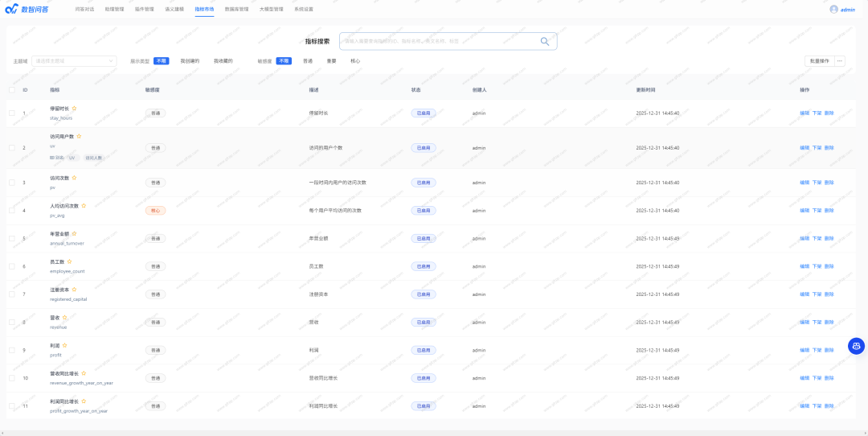Click 删除 for the profit row
This screenshot has height=436, width=868.
point(829,350)
